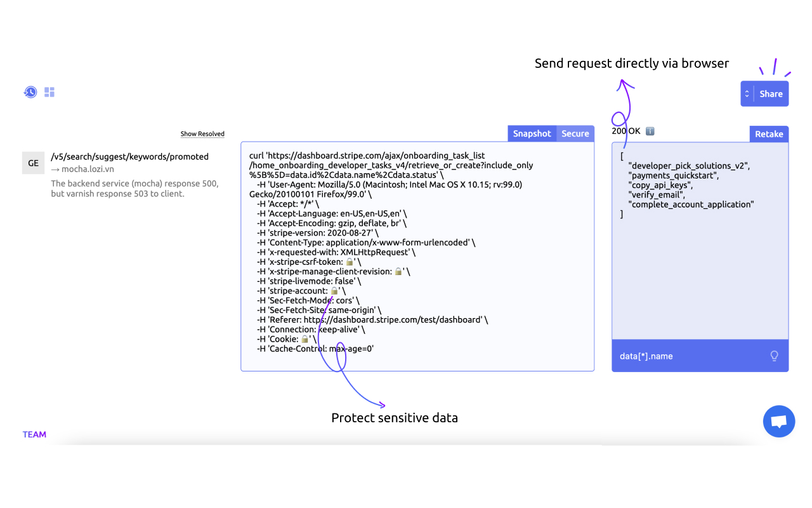Click the 200 OK status text

[x=626, y=131]
